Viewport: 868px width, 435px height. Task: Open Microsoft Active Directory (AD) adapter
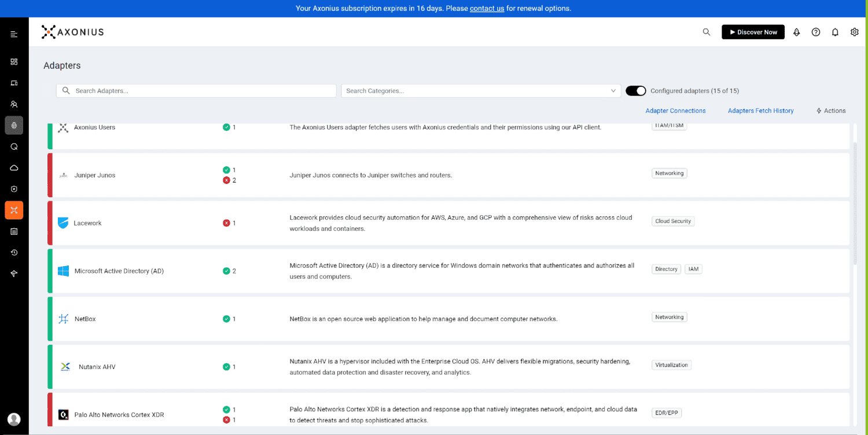[119, 271]
